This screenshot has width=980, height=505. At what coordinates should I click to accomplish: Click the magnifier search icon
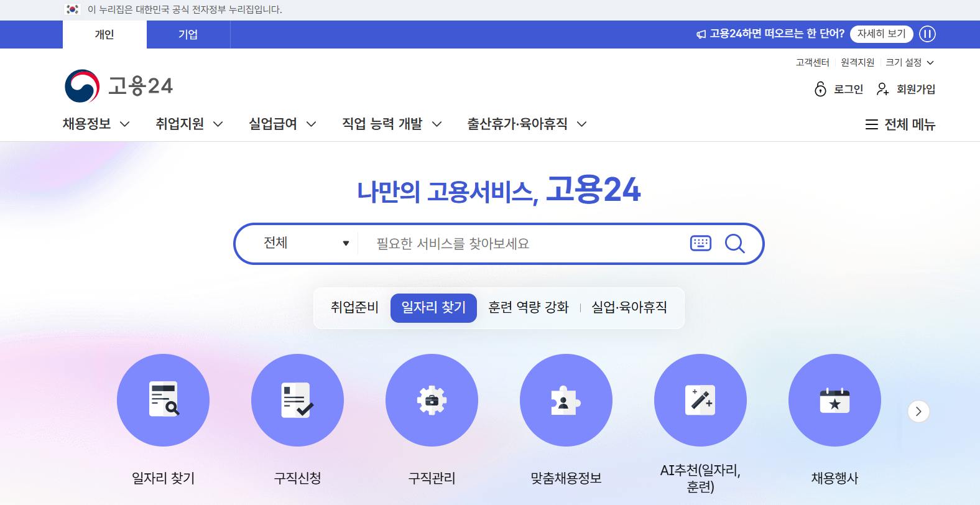(x=734, y=243)
